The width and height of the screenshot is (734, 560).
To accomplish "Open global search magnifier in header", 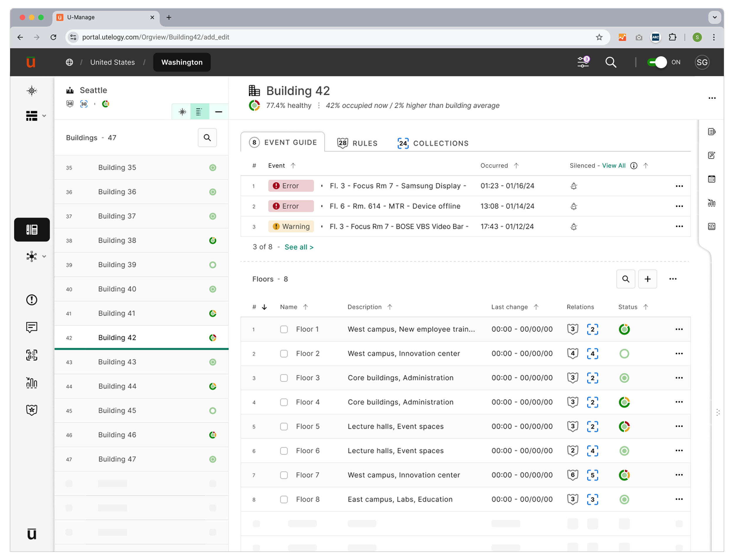I will point(610,62).
